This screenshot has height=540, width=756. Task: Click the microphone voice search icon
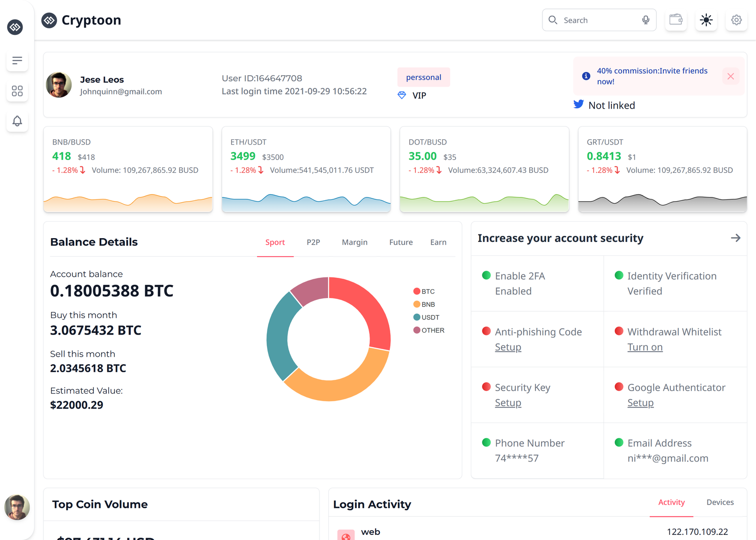point(645,20)
